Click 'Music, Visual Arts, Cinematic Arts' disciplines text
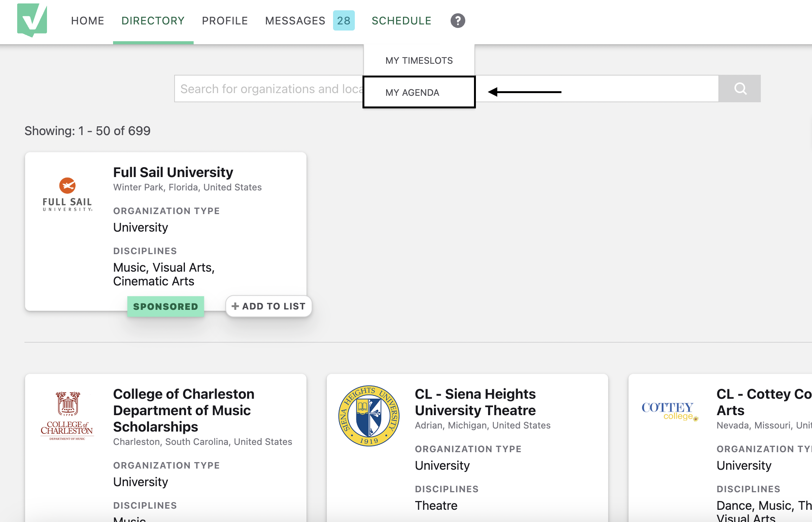 [x=164, y=274]
